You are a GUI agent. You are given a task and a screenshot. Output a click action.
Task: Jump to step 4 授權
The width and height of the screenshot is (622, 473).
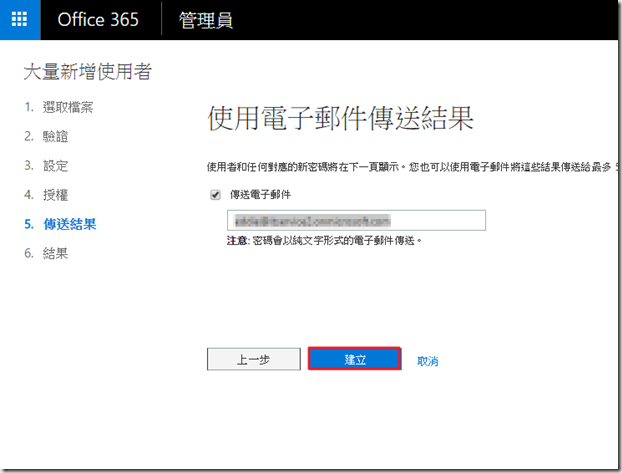pyautogui.click(x=55, y=194)
